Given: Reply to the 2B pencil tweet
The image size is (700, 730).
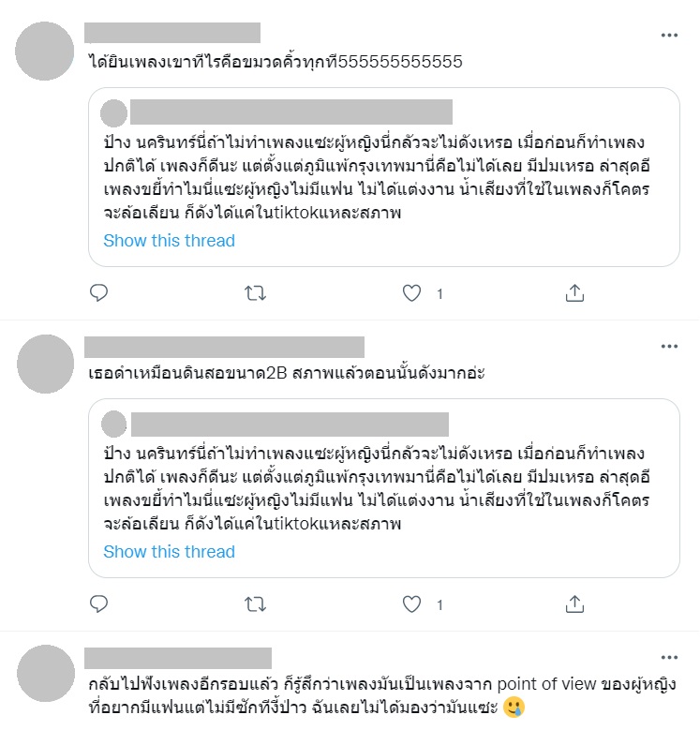Looking at the screenshot, I should point(98,603).
